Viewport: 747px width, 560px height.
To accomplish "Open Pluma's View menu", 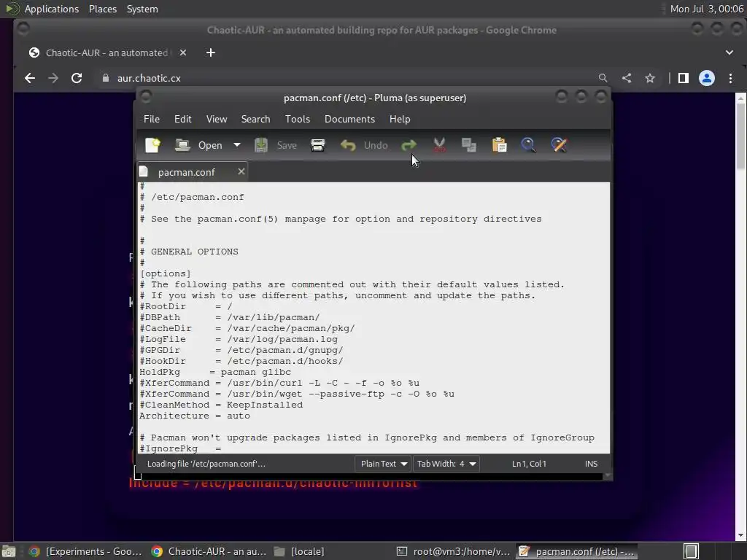I will coord(216,119).
